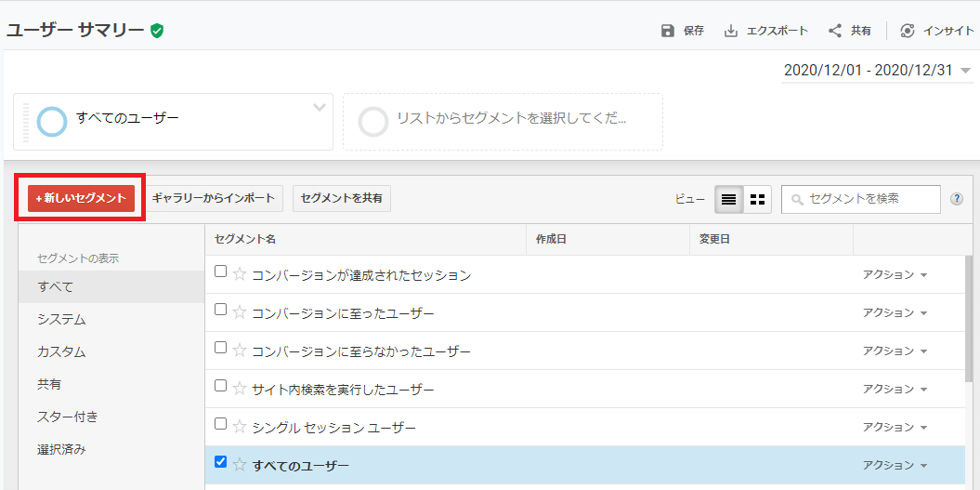The image size is (980, 490).
Task: Click the export download icon
Action: click(x=731, y=31)
